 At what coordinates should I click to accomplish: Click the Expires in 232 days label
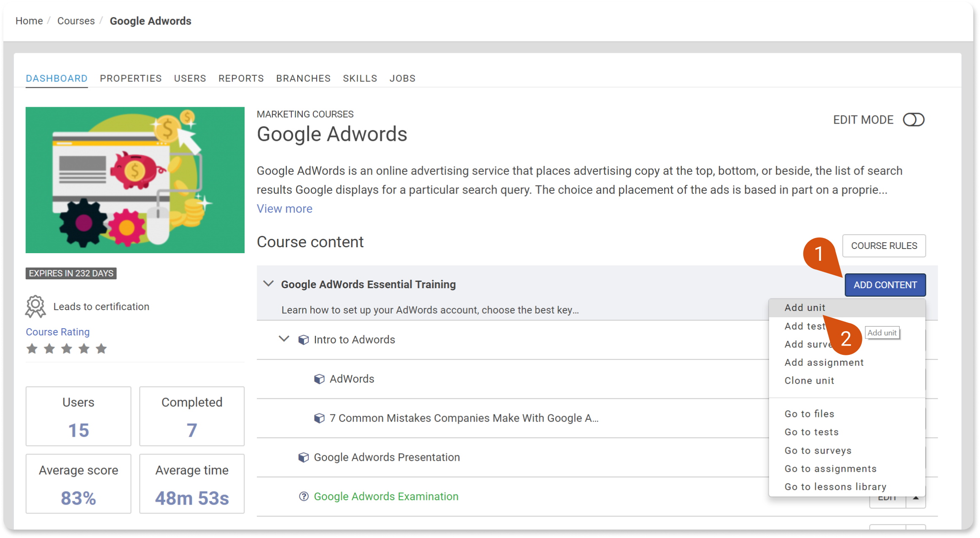tap(71, 273)
